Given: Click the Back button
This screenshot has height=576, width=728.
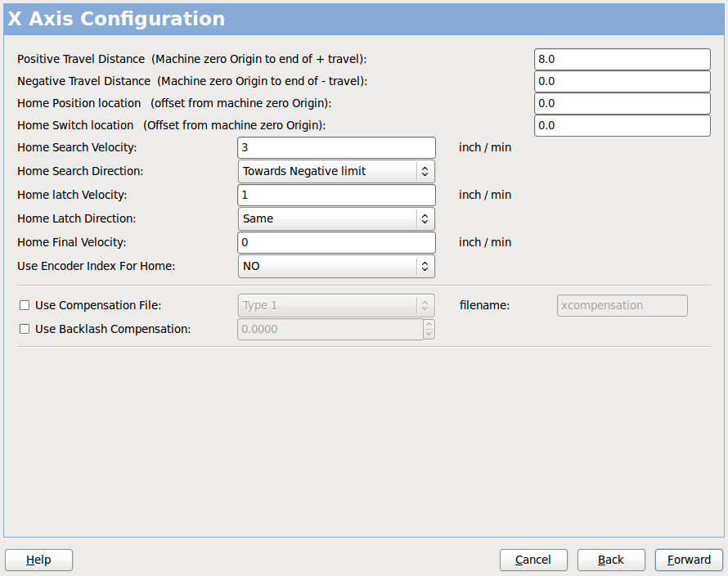Looking at the screenshot, I should coord(611,560).
